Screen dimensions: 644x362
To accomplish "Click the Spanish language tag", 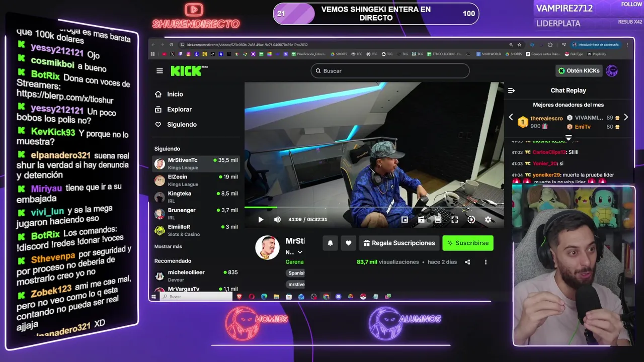I will (x=296, y=273).
